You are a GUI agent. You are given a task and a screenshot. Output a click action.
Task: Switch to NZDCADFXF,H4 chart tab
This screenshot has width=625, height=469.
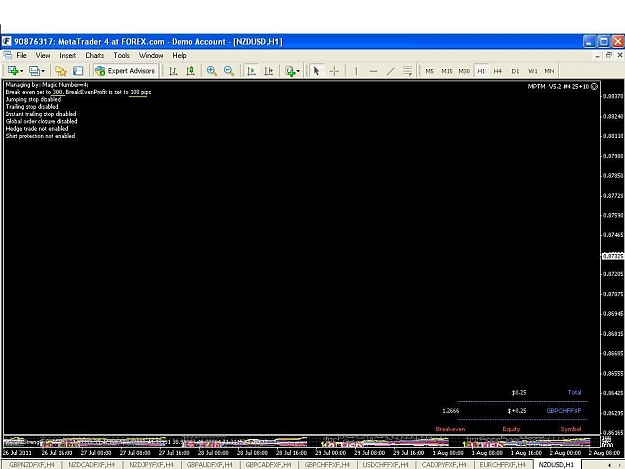point(92,465)
